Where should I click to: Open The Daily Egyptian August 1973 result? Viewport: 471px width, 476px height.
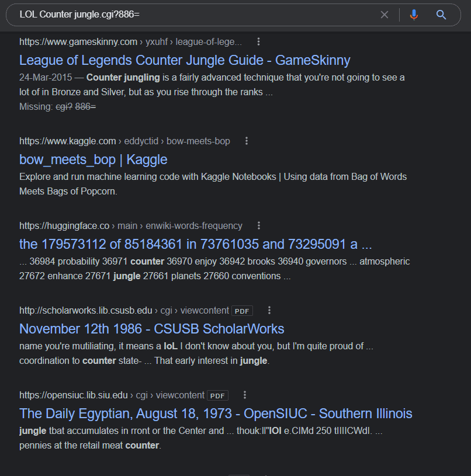point(215,414)
